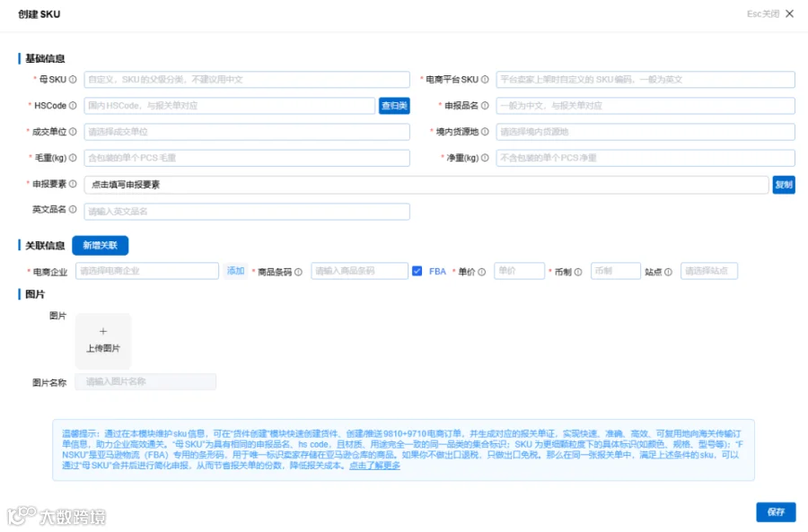Focus the 母SKU input field
Screen dimensions: 808x532
pyautogui.click(x=247, y=79)
